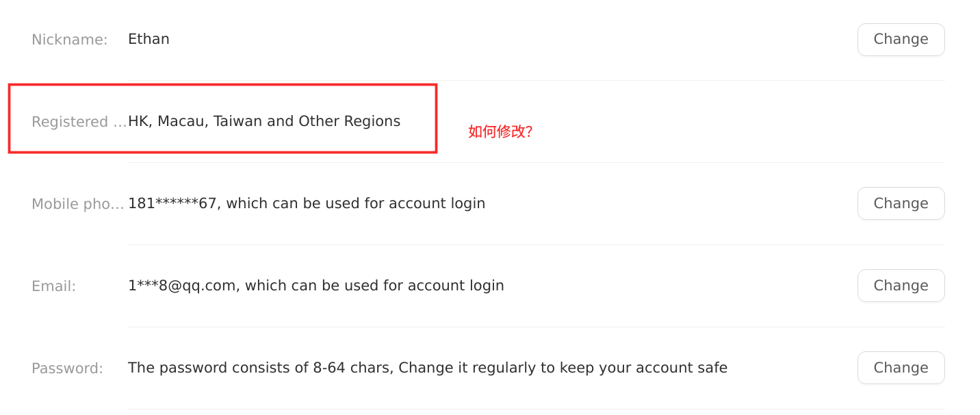The width and height of the screenshot is (980, 415).
Task: Click the password 8-64 chars requirement text
Action: (x=260, y=368)
